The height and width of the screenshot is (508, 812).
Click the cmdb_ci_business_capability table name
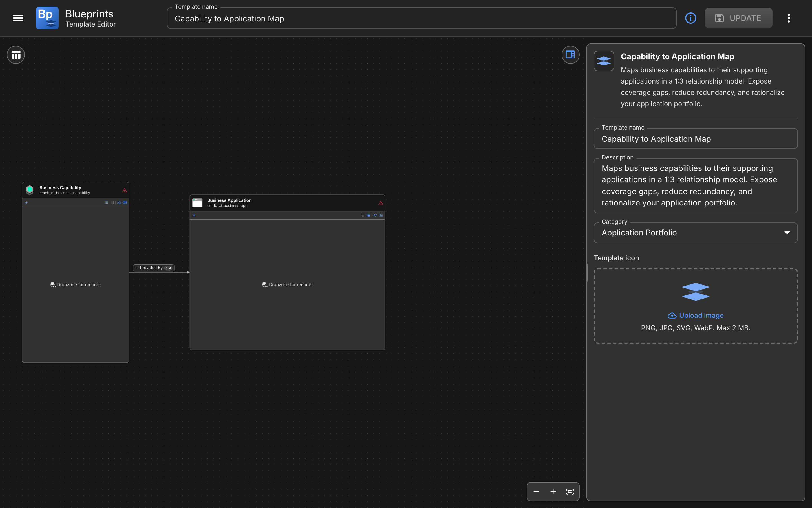(65, 193)
